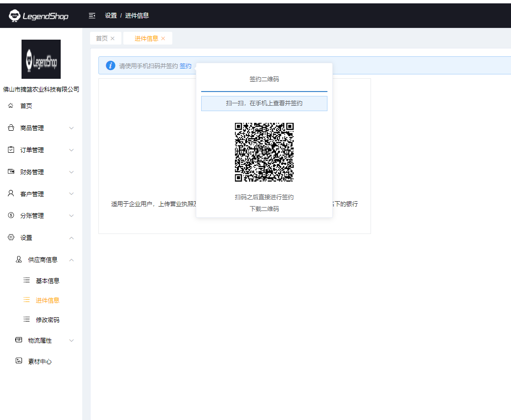
Task: Click the 商品管理 shopping bag icon
Action: [x=11, y=128]
